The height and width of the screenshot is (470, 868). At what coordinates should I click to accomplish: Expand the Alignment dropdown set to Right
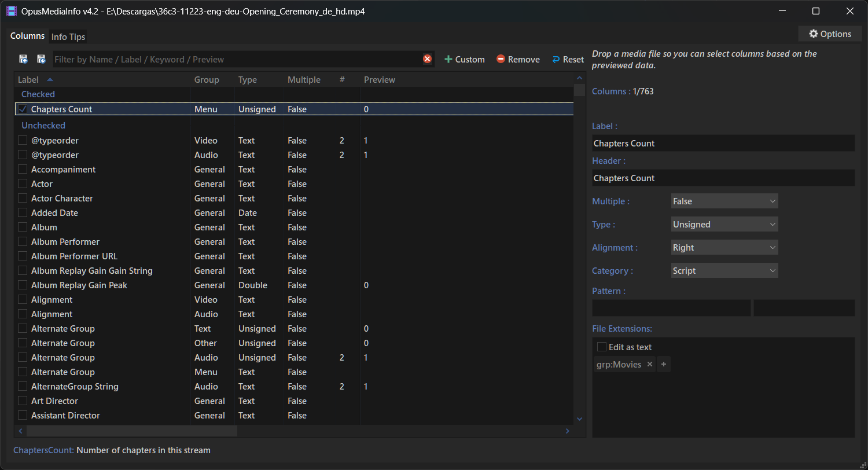[724, 248]
